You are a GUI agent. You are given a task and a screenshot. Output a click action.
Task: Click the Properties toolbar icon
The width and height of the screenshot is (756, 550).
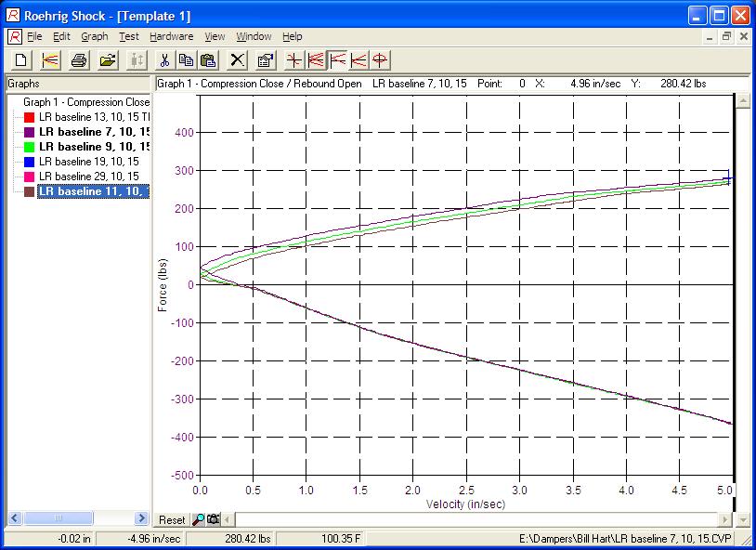tap(266, 60)
